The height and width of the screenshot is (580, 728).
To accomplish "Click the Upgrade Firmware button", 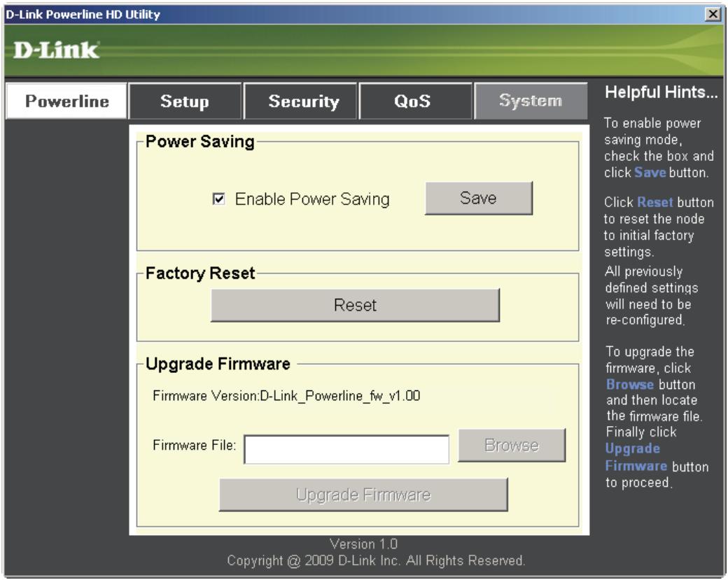I will coord(363,495).
